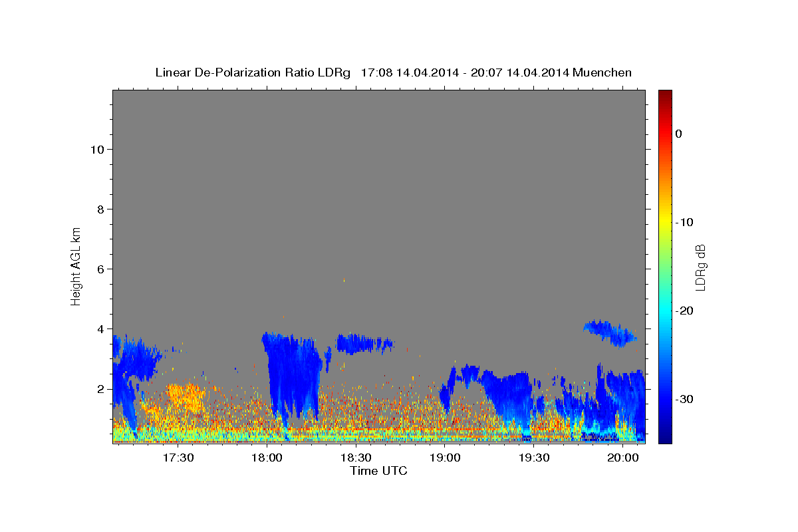Click the orange patch near 17:30 at 2 km

click(185, 398)
